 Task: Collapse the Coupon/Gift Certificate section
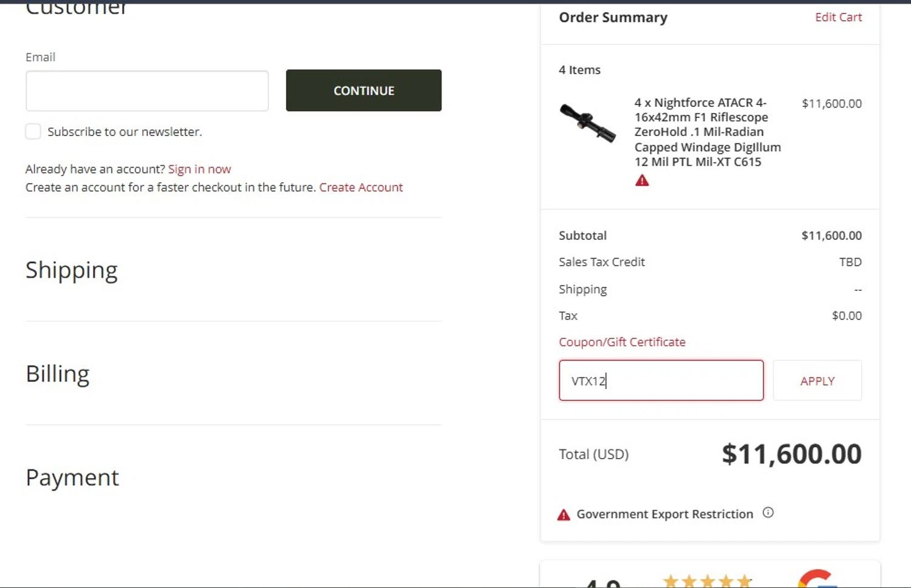point(622,342)
